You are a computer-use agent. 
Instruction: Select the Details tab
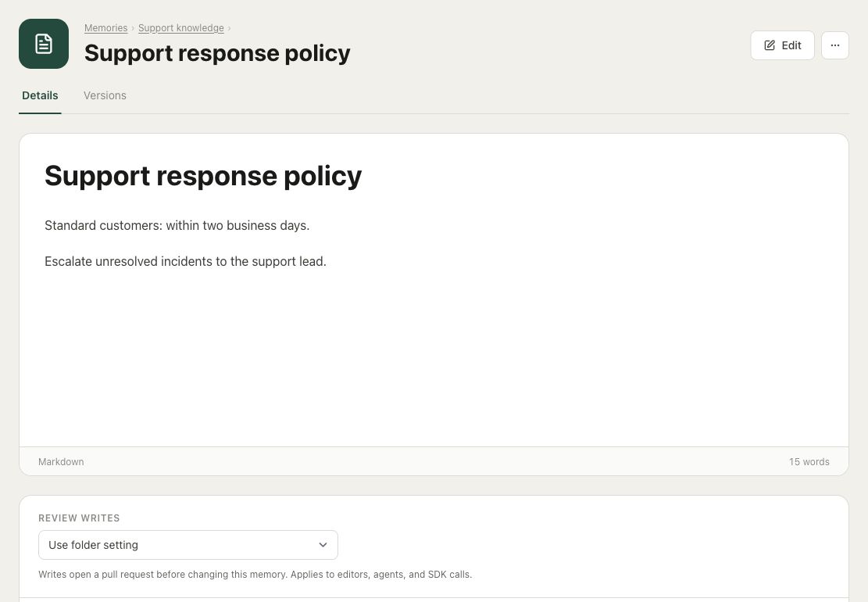(x=40, y=95)
